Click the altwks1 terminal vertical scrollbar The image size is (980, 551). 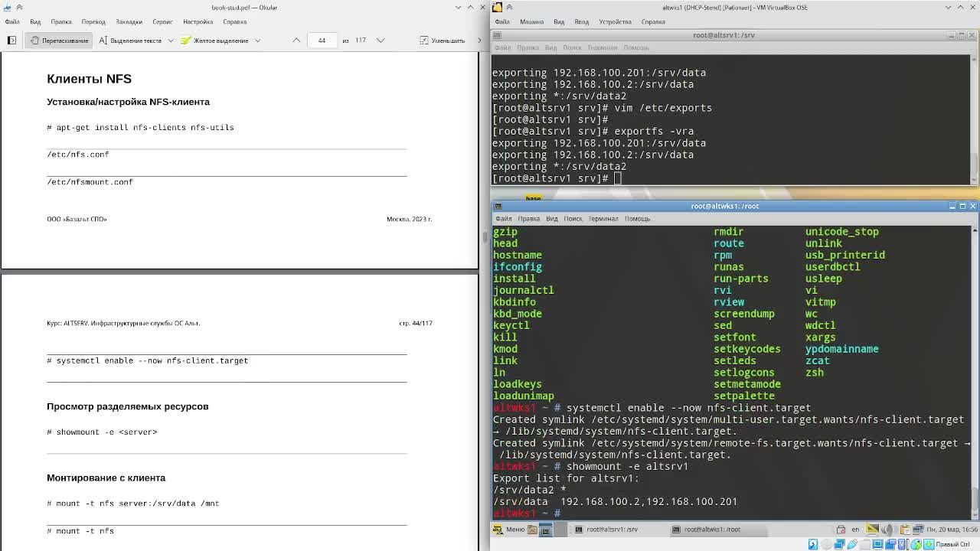pos(974,372)
